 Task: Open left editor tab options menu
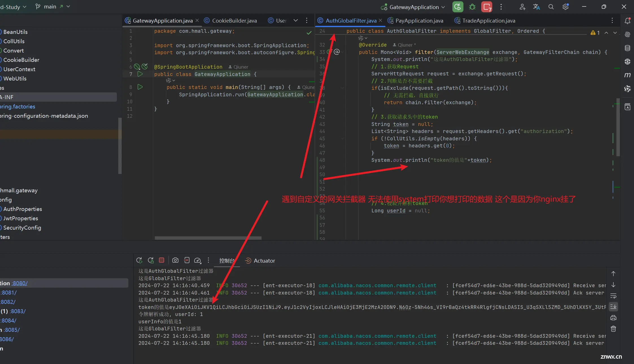click(x=307, y=20)
